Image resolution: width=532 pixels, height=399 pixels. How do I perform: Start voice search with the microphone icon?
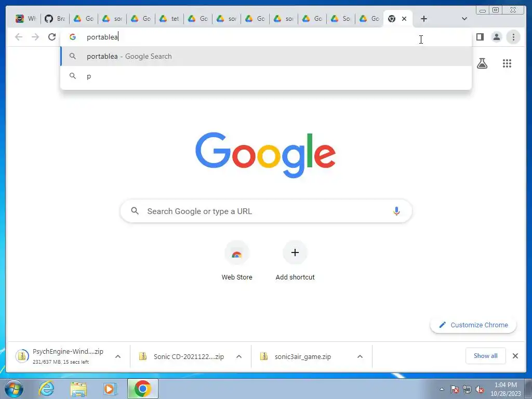point(396,211)
